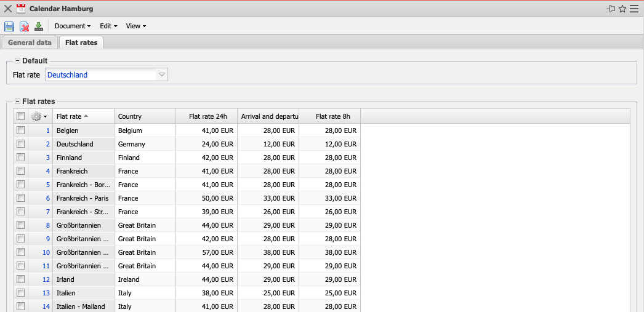Viewport: 644px width, 312px height.
Task: Switch to the General data tab
Action: click(x=30, y=42)
